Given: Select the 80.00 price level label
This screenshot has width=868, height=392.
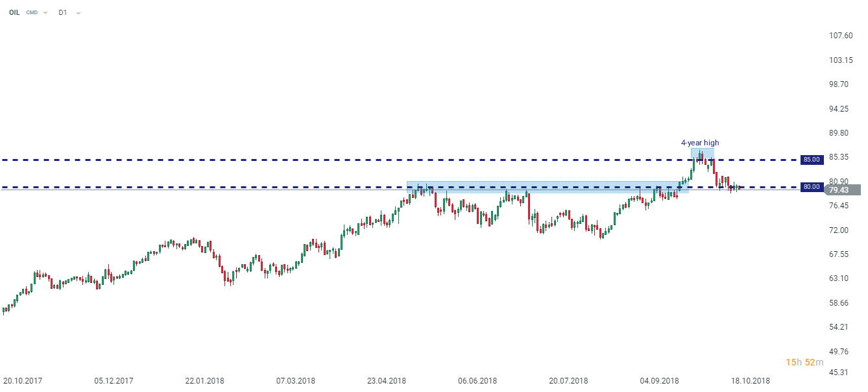Looking at the screenshot, I should (812, 187).
